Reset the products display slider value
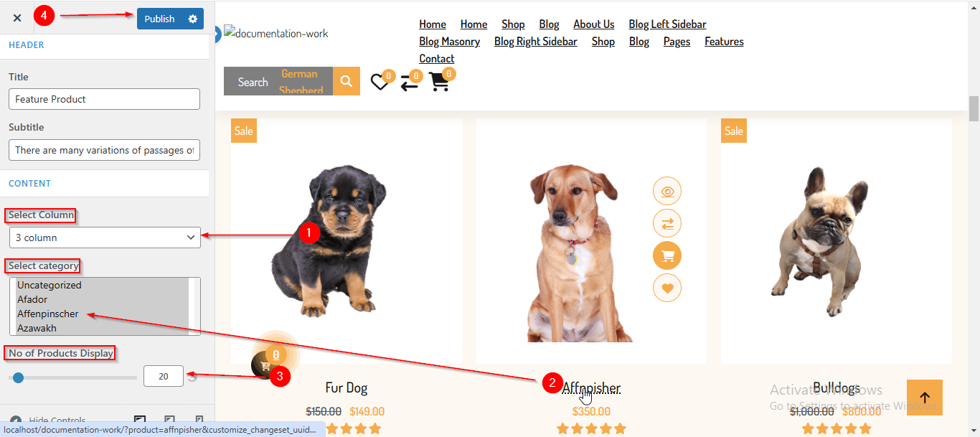980x437 pixels. [192, 377]
